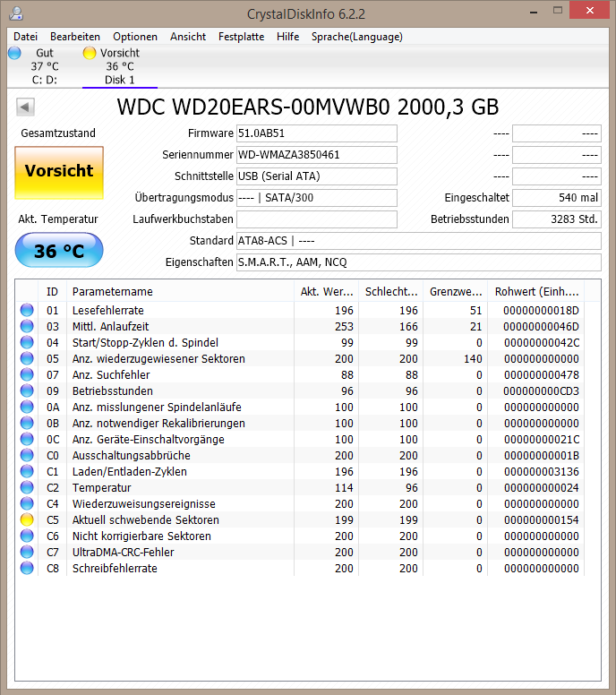Screen dimensions: 616x695
Task: Click status orb of Anz. wiederzugewiesener Sektoren row
Action: tap(27, 358)
